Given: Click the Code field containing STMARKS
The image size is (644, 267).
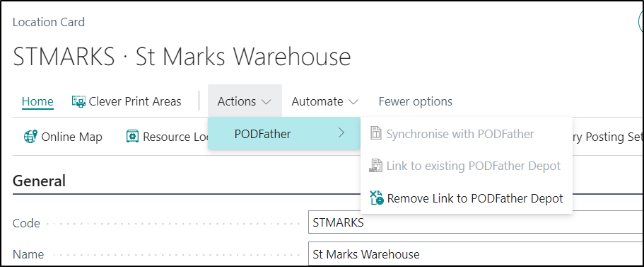Looking at the screenshot, I should pyautogui.click(x=476, y=223).
